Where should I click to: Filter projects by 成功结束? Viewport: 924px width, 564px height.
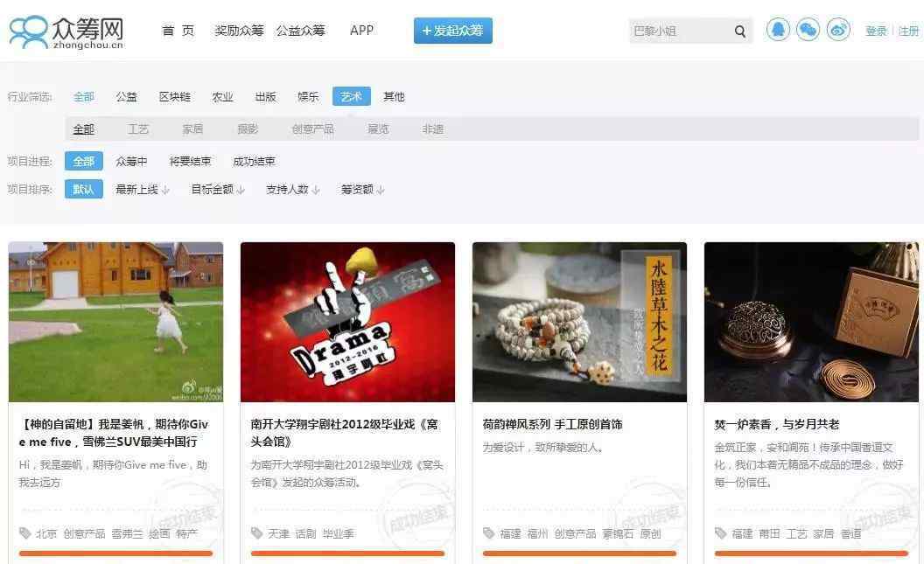[254, 161]
